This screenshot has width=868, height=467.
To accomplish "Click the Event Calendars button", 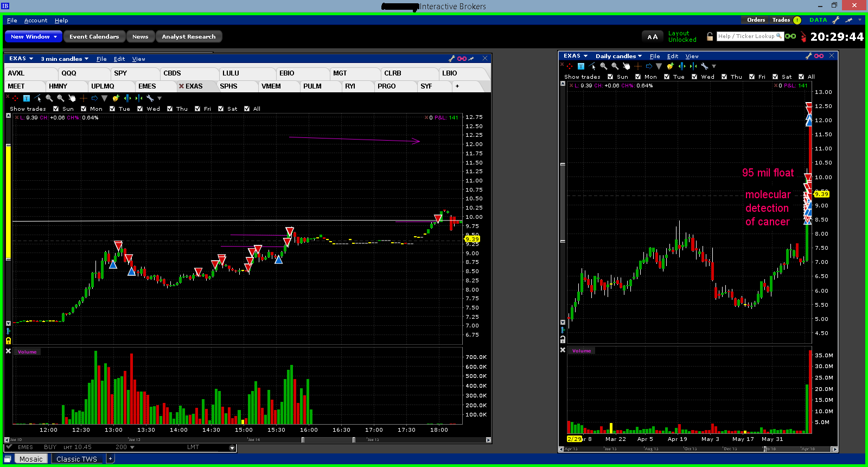I will [94, 36].
